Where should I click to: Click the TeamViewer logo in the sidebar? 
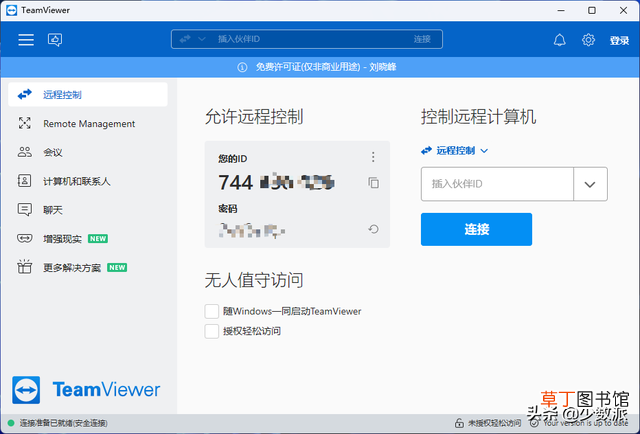click(x=86, y=389)
